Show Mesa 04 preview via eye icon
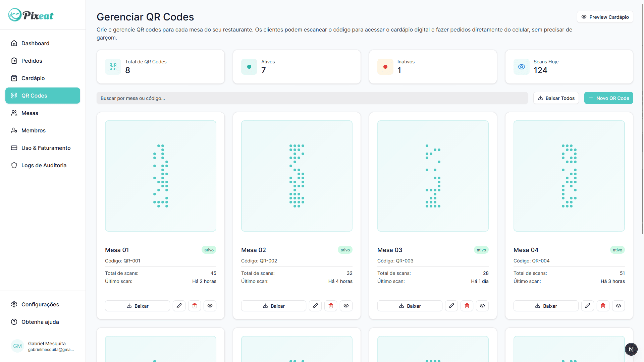Image resolution: width=644 pixels, height=362 pixels. (x=619, y=306)
